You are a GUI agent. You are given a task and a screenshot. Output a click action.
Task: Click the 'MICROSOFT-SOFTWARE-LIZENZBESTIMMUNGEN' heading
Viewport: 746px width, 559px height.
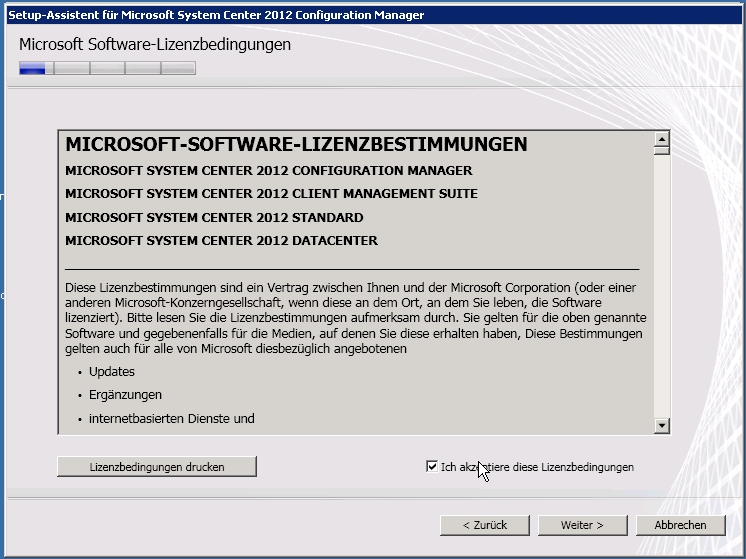[x=296, y=145]
